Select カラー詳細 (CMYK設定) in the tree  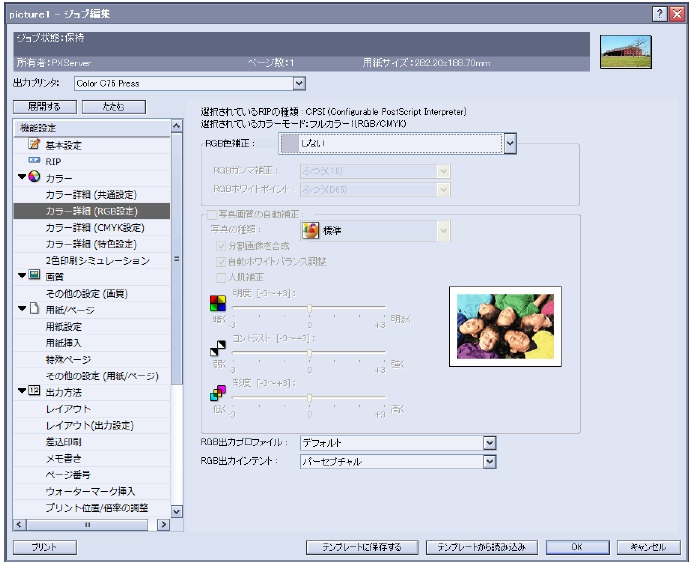click(x=90, y=227)
